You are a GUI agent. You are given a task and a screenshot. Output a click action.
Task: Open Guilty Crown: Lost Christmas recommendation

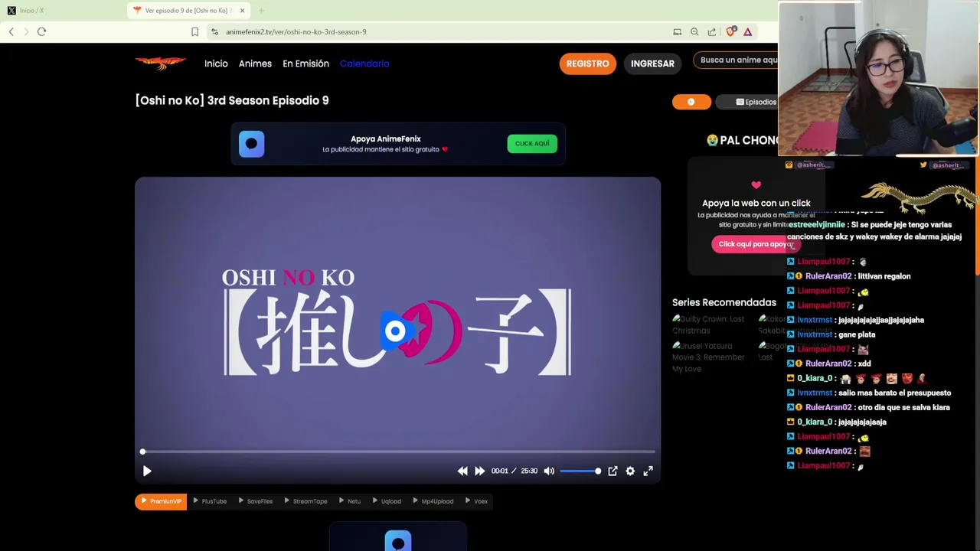point(708,324)
